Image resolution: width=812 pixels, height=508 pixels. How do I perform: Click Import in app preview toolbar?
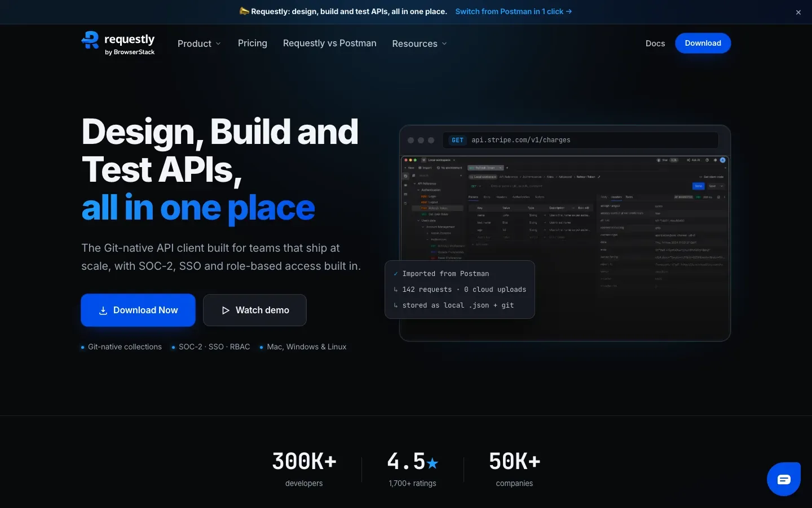coord(425,168)
